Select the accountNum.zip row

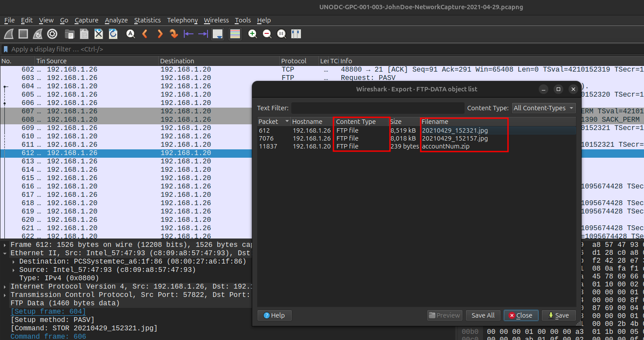pos(445,146)
